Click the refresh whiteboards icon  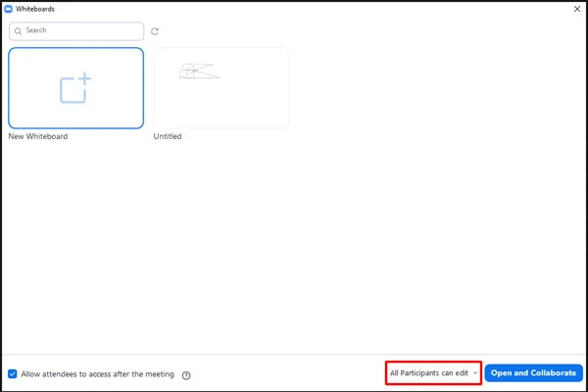coord(155,31)
